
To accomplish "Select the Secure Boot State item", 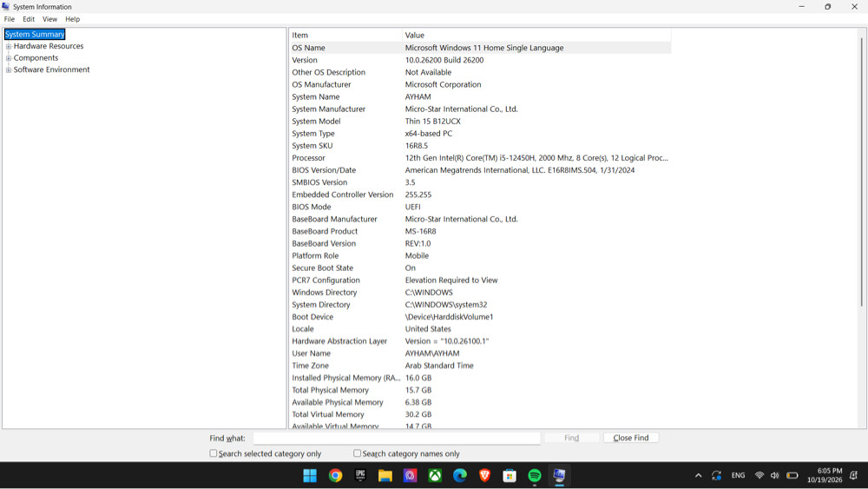I will pos(322,268).
